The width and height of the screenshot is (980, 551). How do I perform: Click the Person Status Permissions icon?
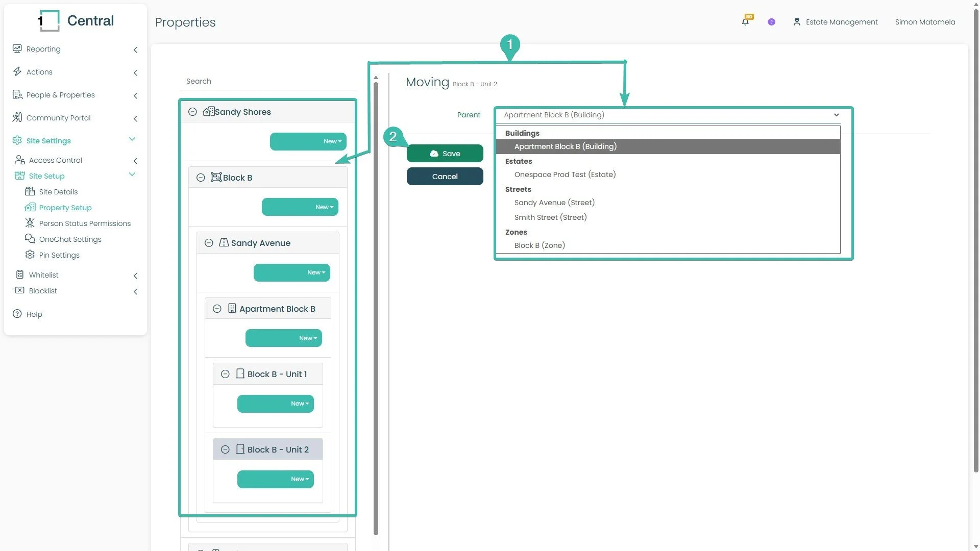point(30,223)
